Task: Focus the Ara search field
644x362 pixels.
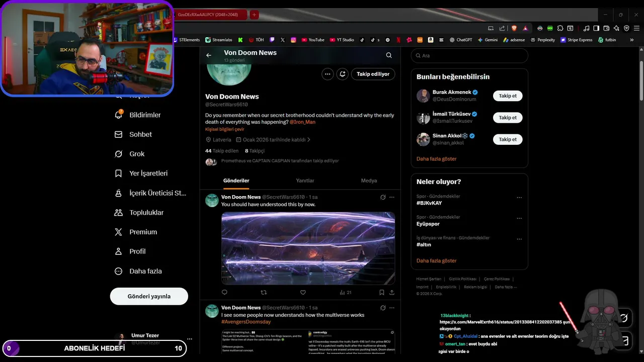Action: [469, 56]
